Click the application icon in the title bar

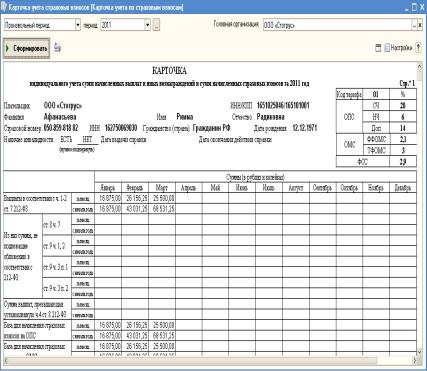[4, 7]
